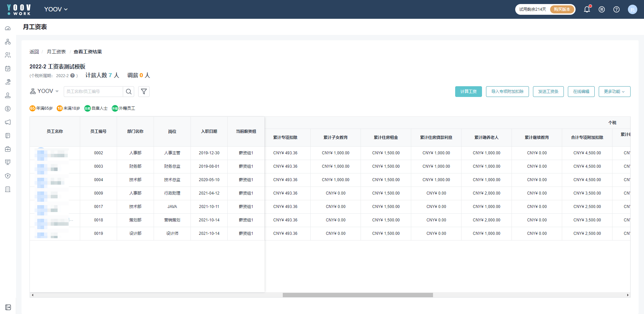Open the dashboard gauge sidebar icon
The width and height of the screenshot is (644, 314).
8,28
